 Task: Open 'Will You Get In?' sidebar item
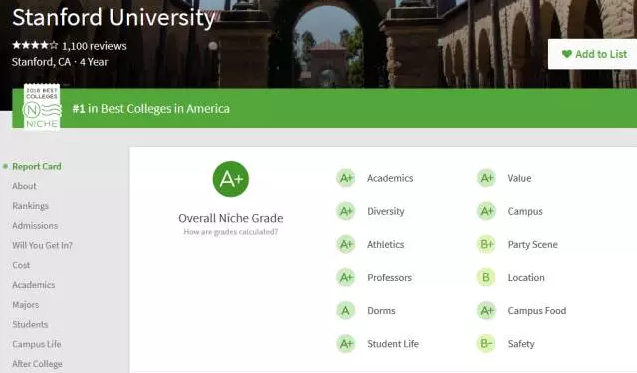click(42, 245)
